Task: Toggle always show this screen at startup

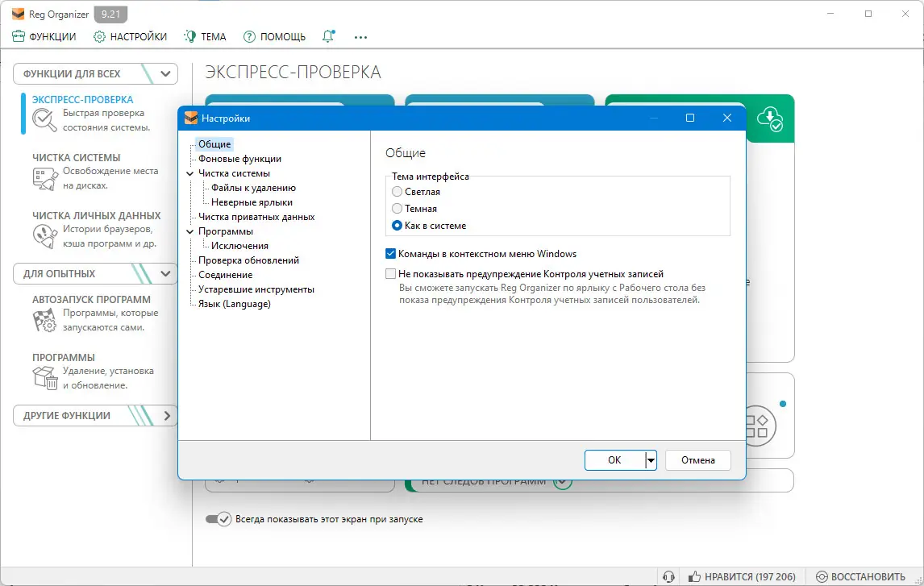Action: pos(218,519)
